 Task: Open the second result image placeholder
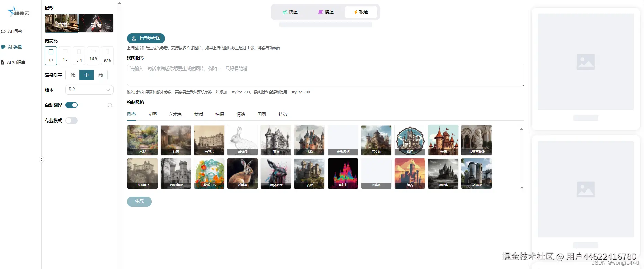pos(586,189)
